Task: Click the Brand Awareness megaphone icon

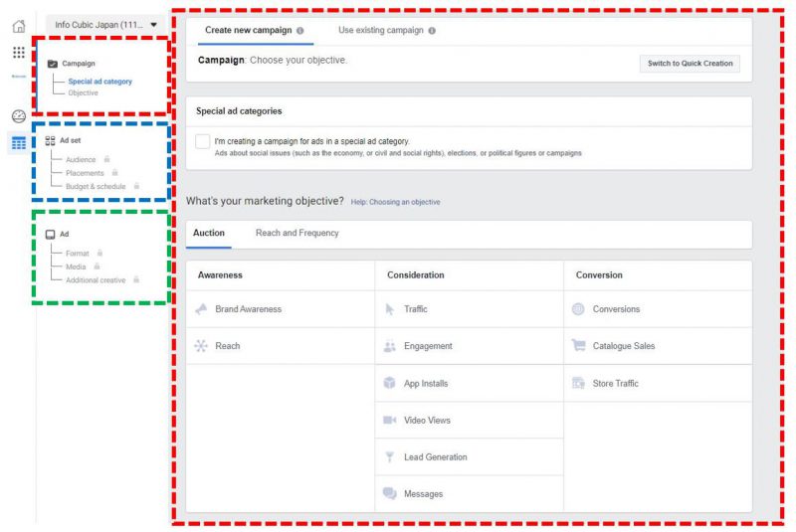Action: tap(201, 309)
